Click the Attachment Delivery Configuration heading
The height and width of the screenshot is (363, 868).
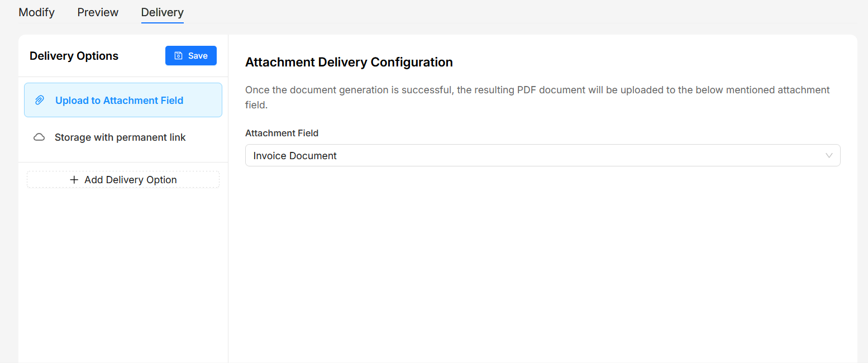point(349,62)
